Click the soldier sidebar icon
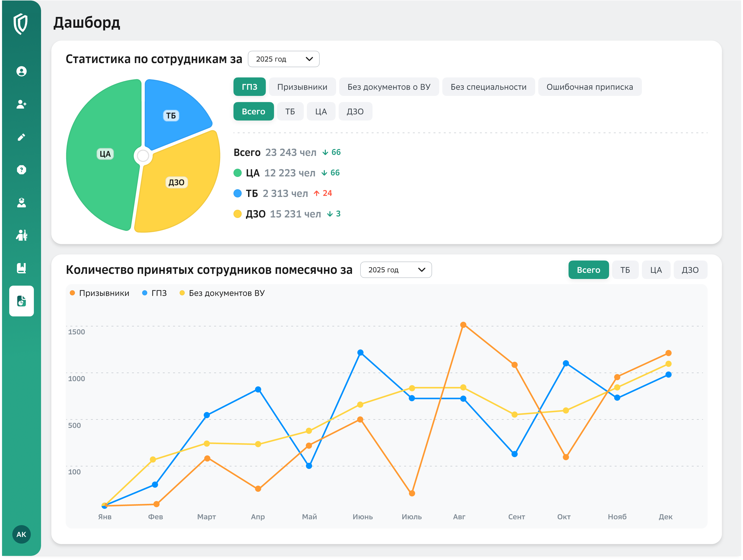 pos(22,235)
